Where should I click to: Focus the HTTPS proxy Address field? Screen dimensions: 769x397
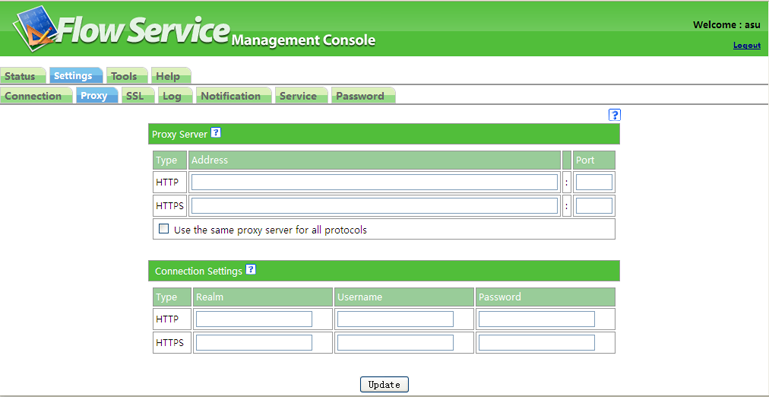(x=375, y=206)
